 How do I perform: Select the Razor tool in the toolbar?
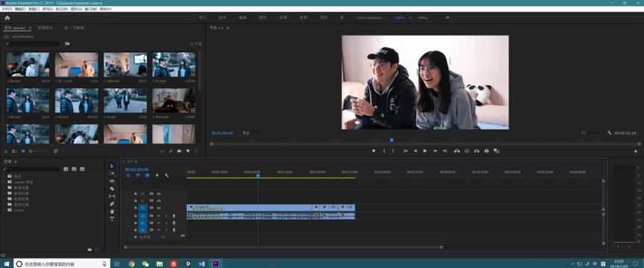[112, 189]
